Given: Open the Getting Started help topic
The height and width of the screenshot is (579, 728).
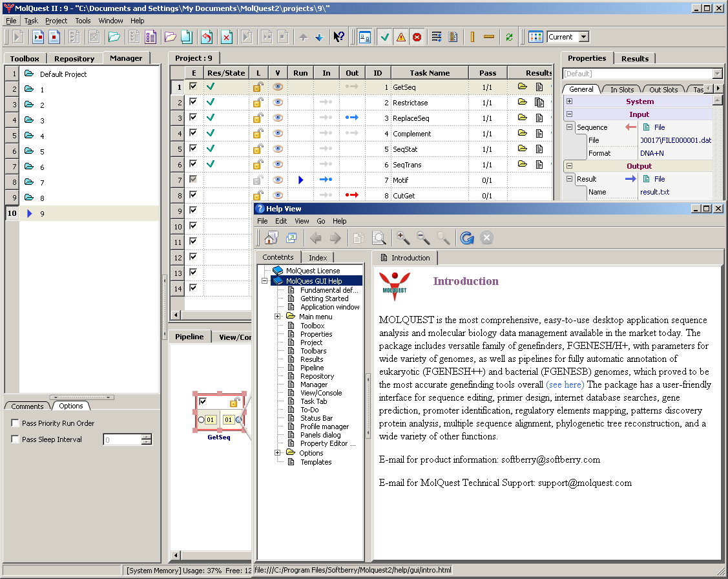Looking at the screenshot, I should pyautogui.click(x=324, y=299).
